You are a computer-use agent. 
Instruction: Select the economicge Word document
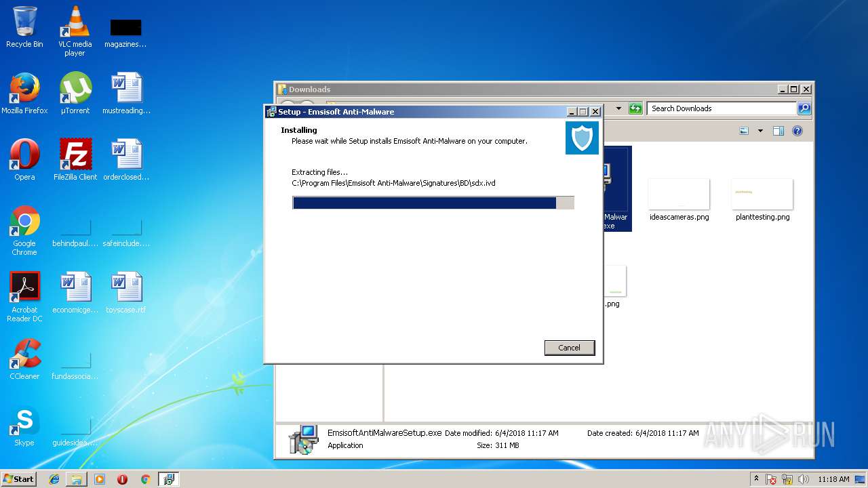click(x=75, y=293)
